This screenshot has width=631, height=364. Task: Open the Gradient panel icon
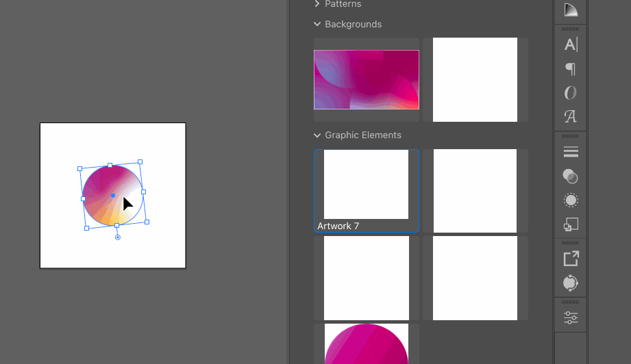pos(571,10)
